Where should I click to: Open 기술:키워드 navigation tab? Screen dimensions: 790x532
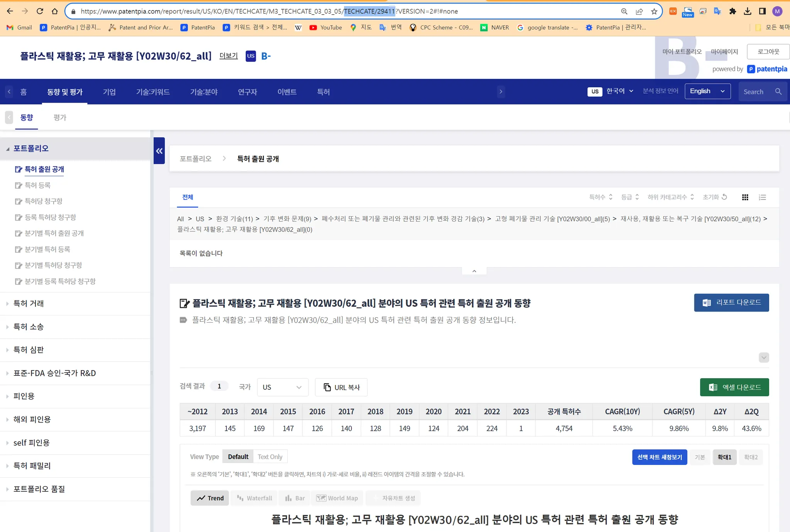coord(153,92)
